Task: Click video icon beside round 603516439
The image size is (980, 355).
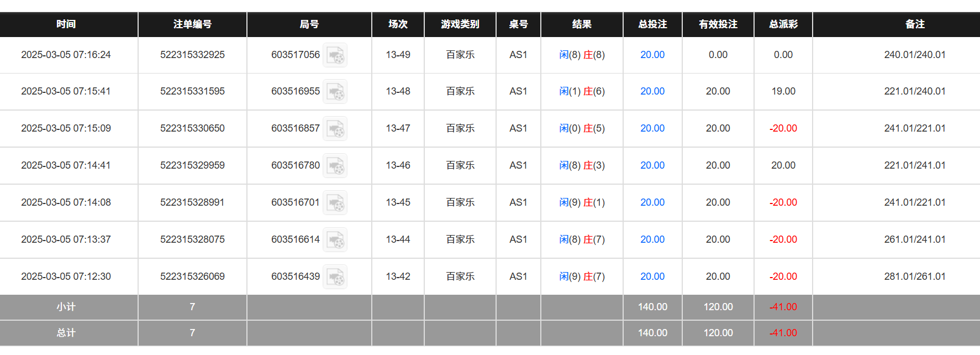Action: [x=335, y=277]
